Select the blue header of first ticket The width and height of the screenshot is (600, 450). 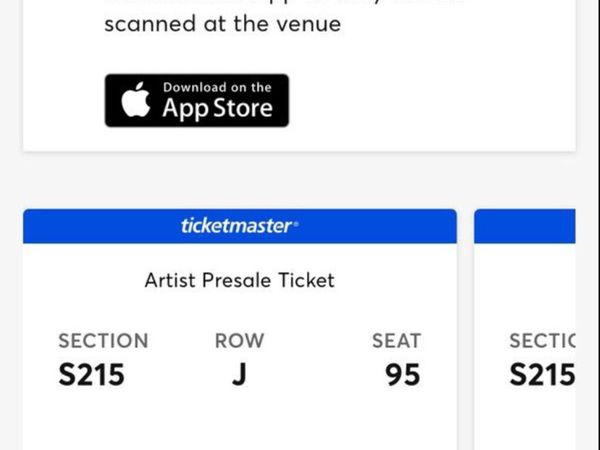point(240,226)
